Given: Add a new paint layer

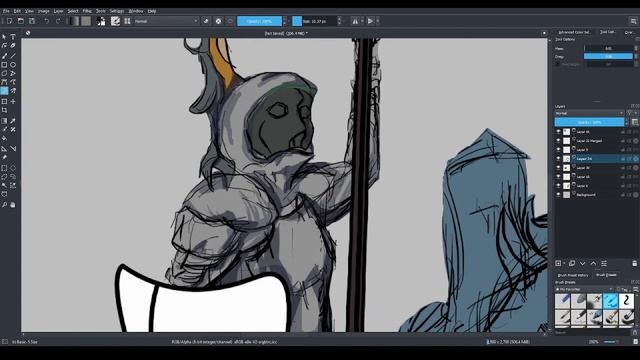Looking at the screenshot, I should point(558,263).
